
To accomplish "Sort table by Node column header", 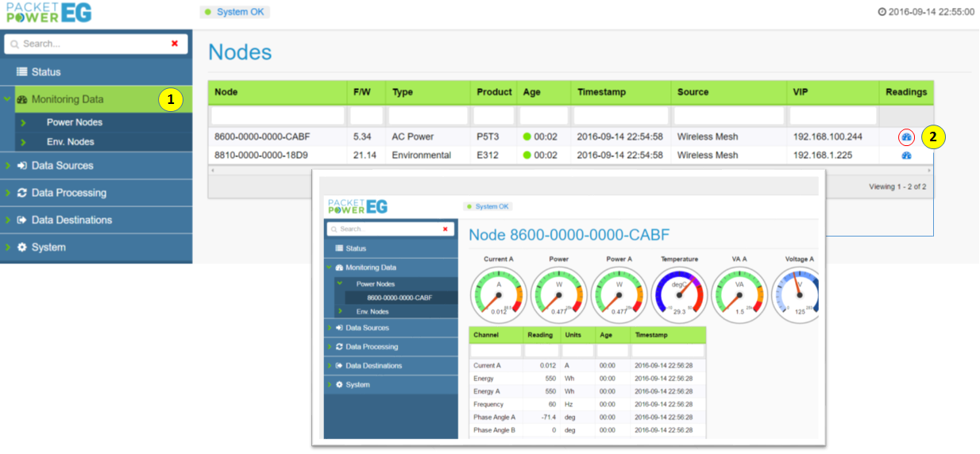I will click(226, 92).
